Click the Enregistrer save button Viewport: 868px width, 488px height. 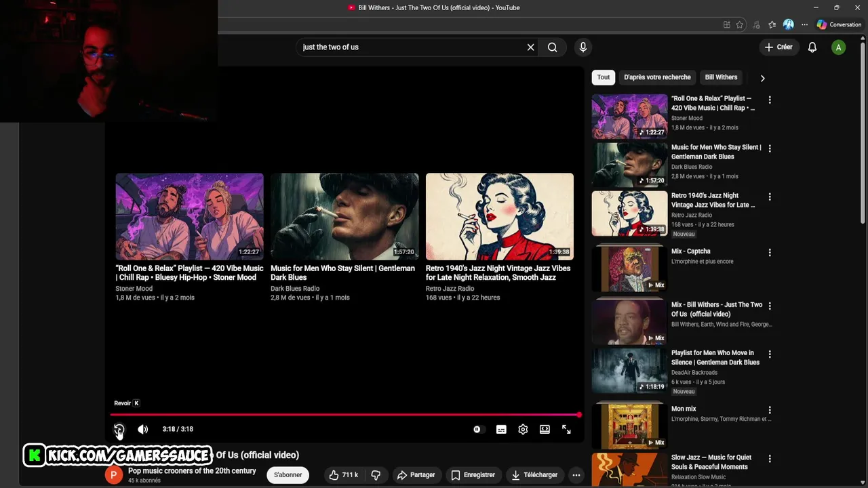click(x=473, y=475)
